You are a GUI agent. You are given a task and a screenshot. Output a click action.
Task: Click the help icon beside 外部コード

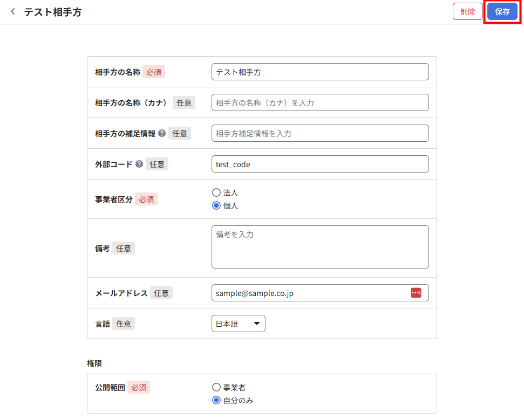(139, 164)
